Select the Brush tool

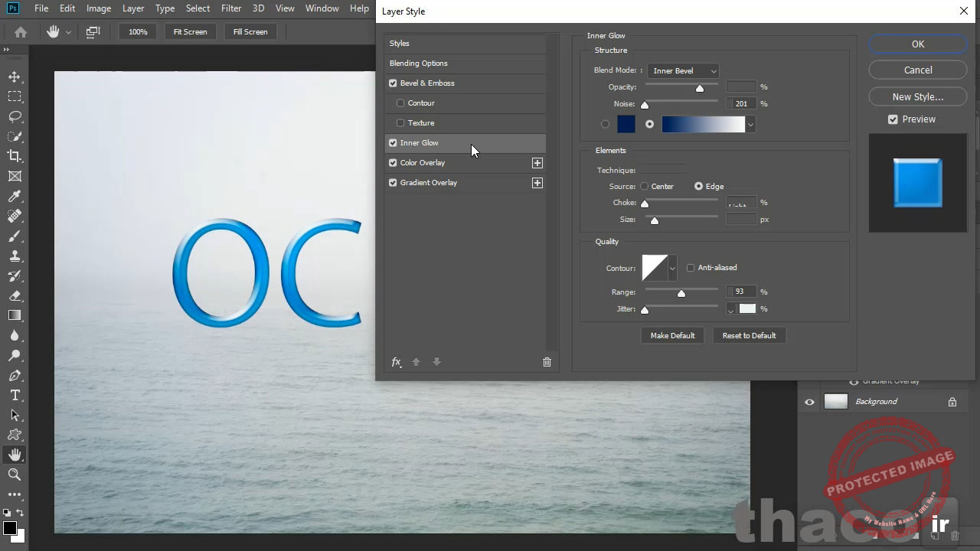[15, 236]
